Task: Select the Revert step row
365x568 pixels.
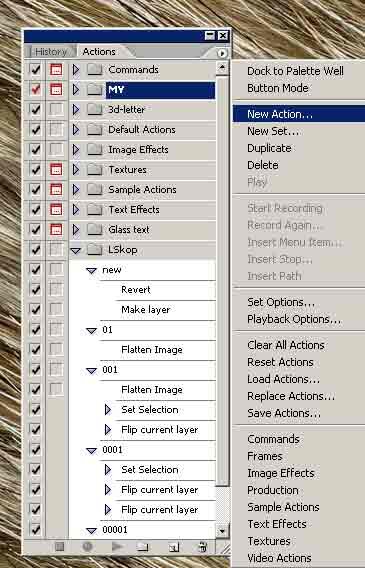Action: click(142, 289)
